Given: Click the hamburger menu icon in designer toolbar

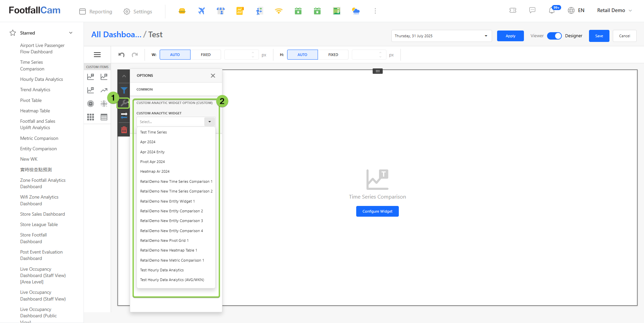Looking at the screenshot, I should 97,55.
